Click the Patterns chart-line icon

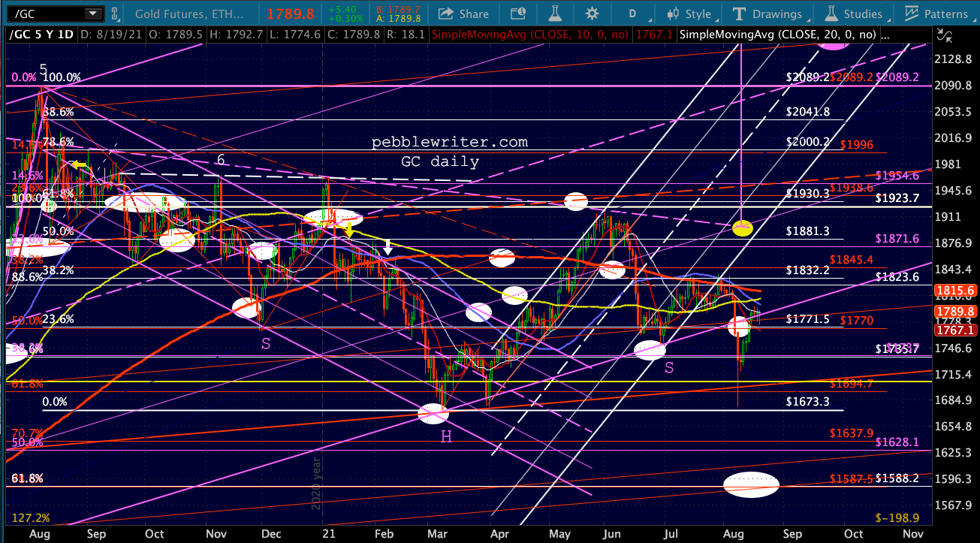912,14
